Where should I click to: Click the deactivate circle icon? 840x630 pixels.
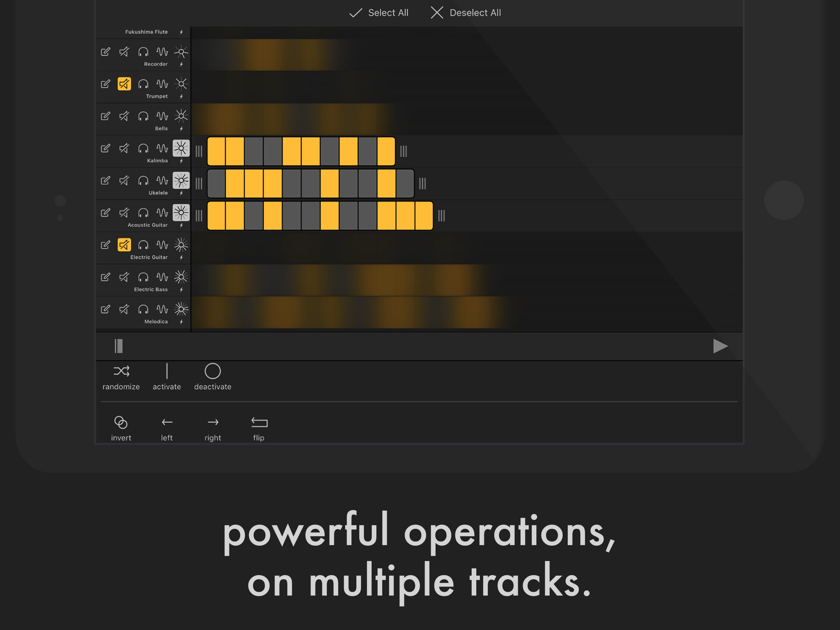tap(213, 371)
